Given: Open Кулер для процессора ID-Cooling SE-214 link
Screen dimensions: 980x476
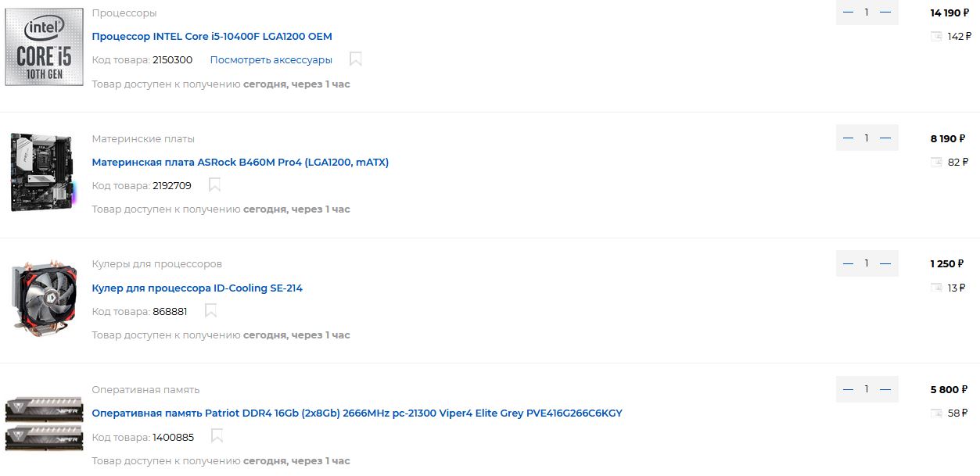Looking at the screenshot, I should (197, 288).
